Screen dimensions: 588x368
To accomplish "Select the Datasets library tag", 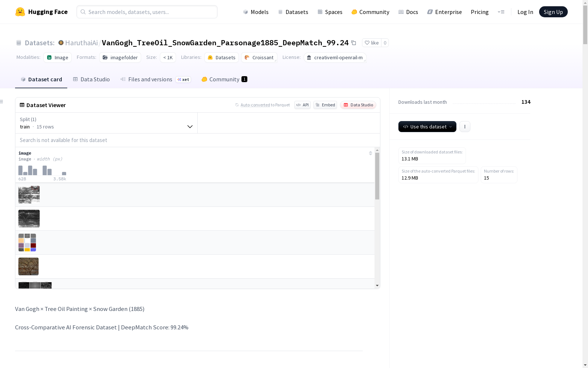I will click(x=222, y=57).
